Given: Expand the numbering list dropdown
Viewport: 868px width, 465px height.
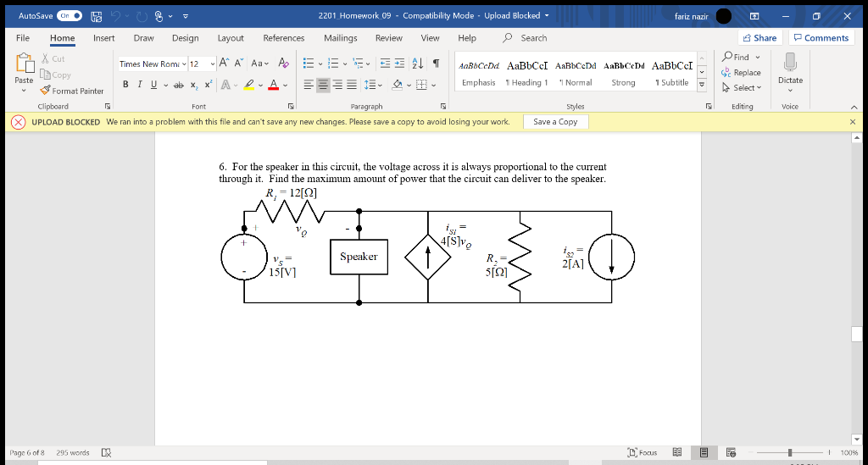Looking at the screenshot, I should pyautogui.click(x=345, y=64).
